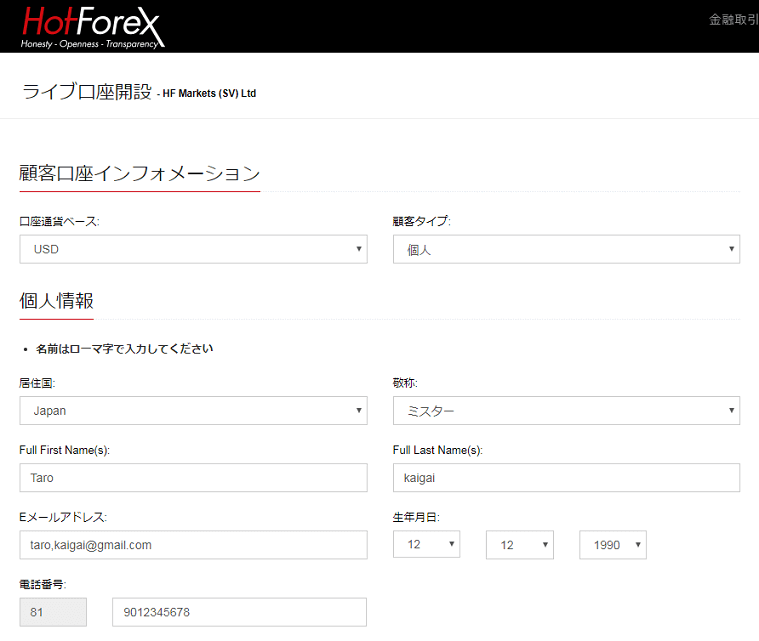Image resolution: width=759 pixels, height=641 pixels.
Task: Click the Eメールアドレス label
Action: tap(63, 517)
